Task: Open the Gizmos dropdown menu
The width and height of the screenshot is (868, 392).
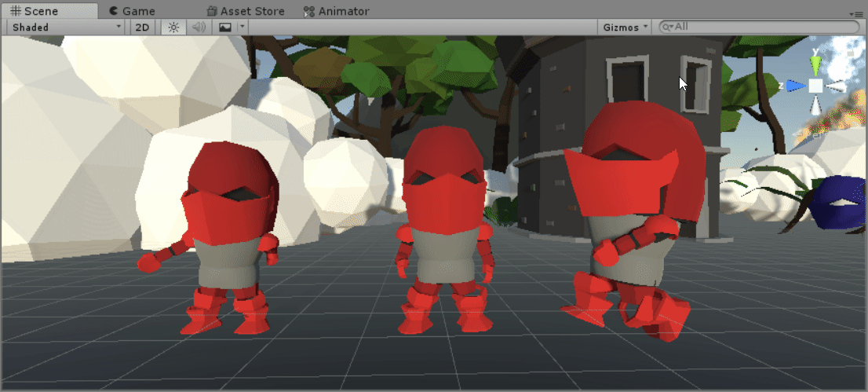Action: pyautogui.click(x=625, y=27)
